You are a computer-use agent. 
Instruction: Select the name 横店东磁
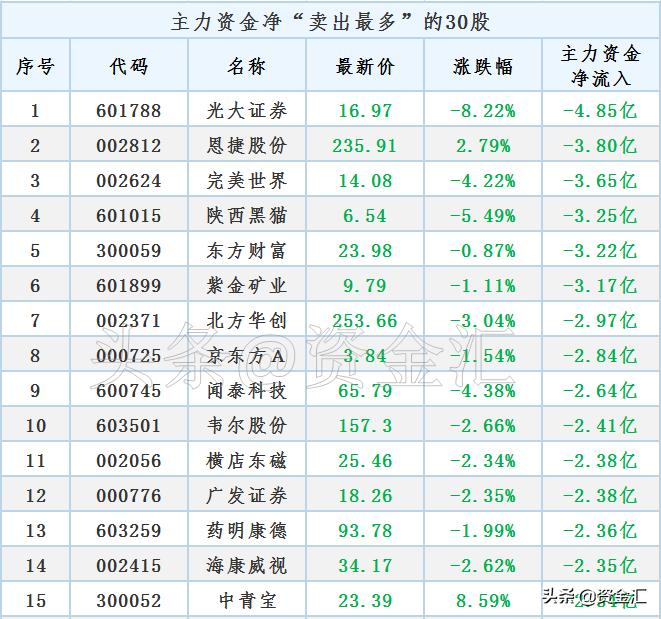(x=247, y=461)
